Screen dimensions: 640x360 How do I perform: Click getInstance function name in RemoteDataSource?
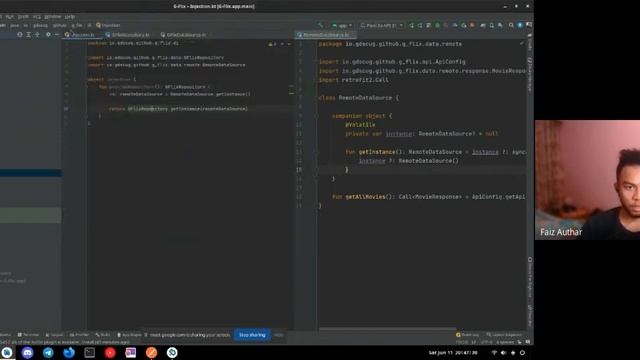[x=377, y=152]
